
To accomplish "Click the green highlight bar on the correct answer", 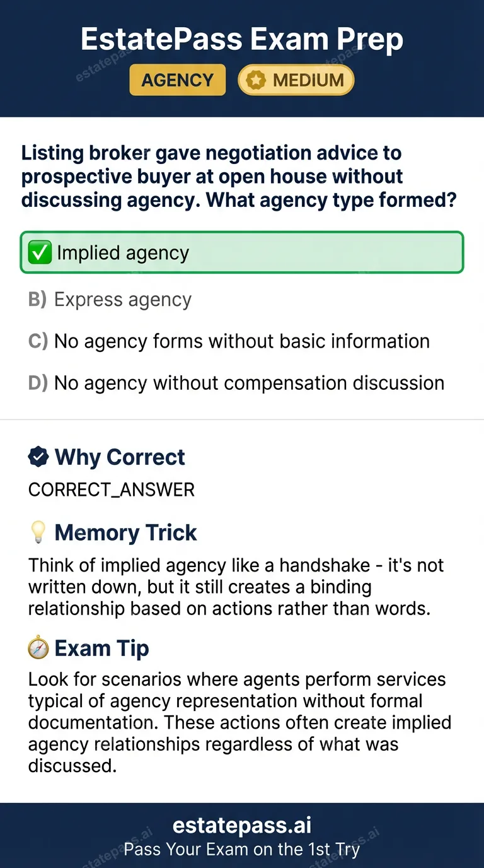I will point(242,252).
